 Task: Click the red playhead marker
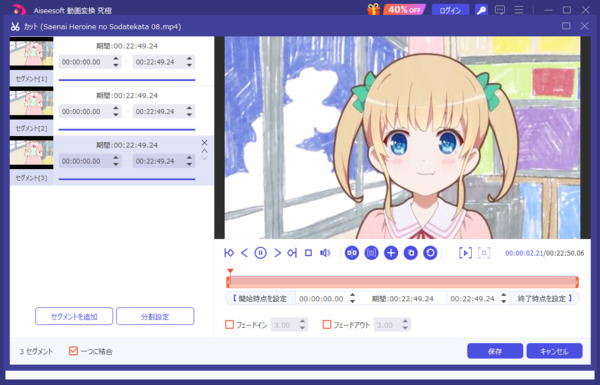coord(230,272)
